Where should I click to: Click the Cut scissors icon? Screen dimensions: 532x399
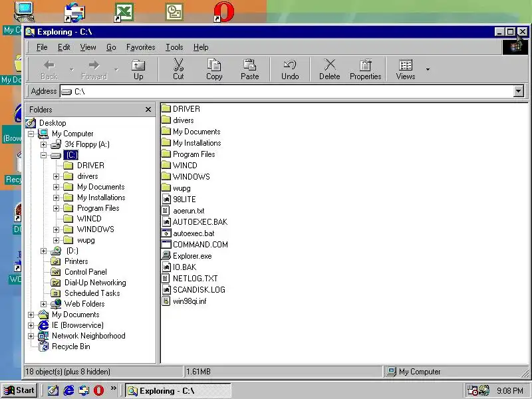[x=178, y=65]
